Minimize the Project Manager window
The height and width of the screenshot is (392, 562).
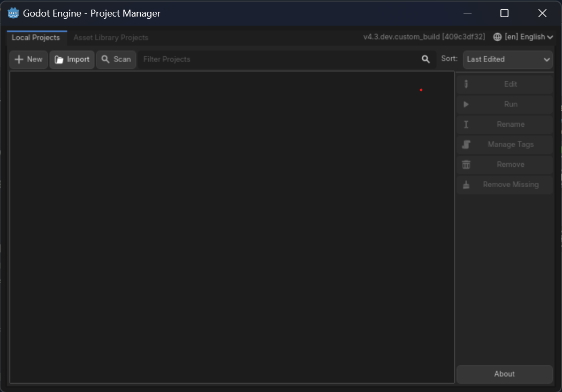click(467, 13)
